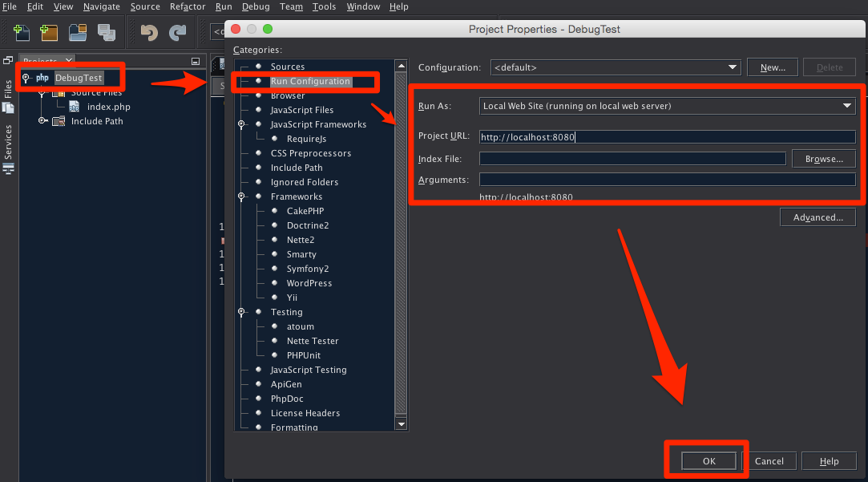Click the categories list scroll down arrow
The height and width of the screenshot is (482, 868).
(x=402, y=424)
